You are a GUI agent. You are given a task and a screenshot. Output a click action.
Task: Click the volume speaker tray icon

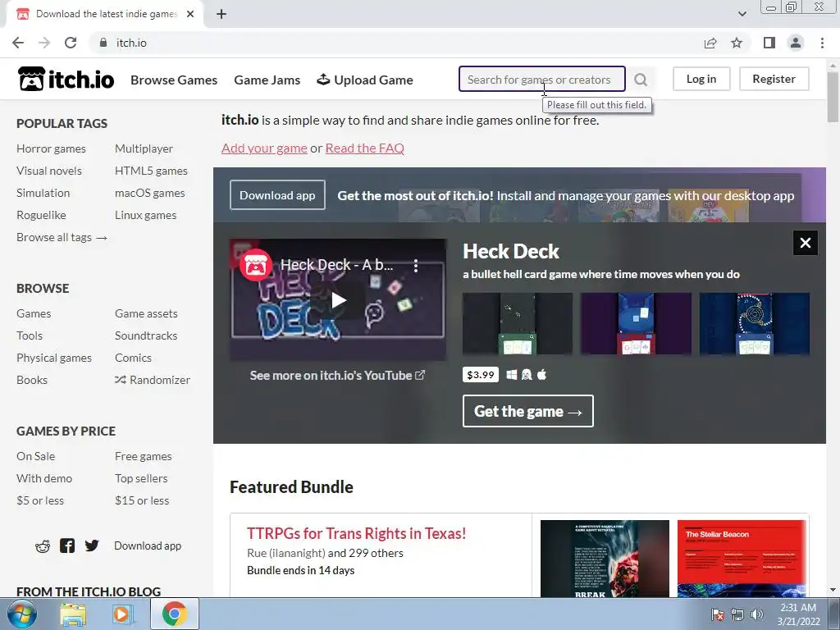[757, 614]
